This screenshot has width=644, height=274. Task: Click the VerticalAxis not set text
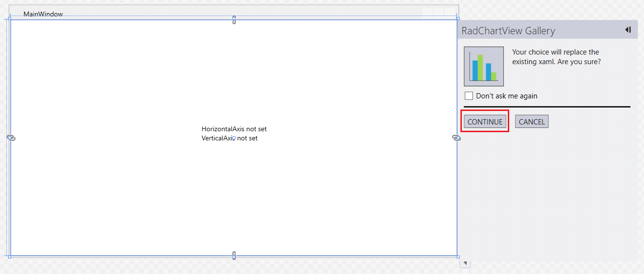pyautogui.click(x=229, y=138)
